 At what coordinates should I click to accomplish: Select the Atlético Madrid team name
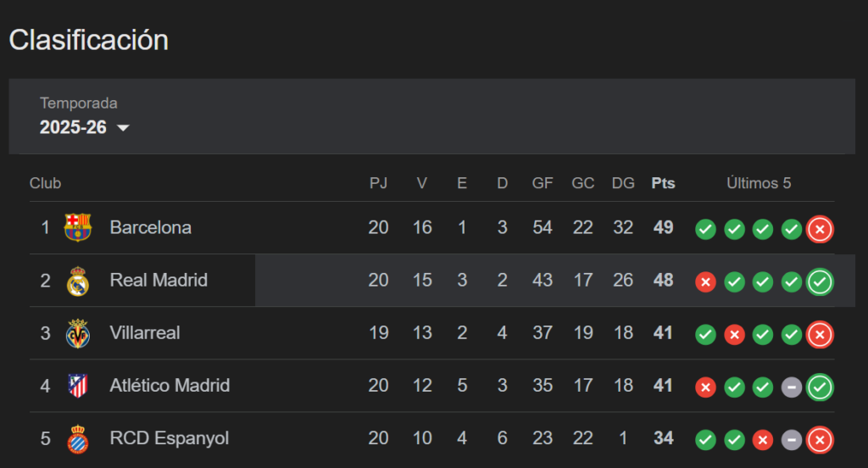tap(170, 386)
